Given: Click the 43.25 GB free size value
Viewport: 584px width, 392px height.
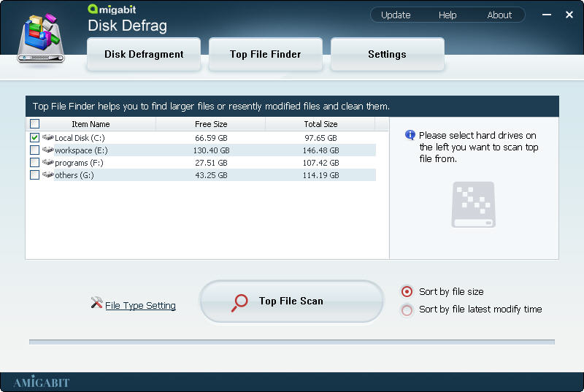Looking at the screenshot, I should point(211,175).
